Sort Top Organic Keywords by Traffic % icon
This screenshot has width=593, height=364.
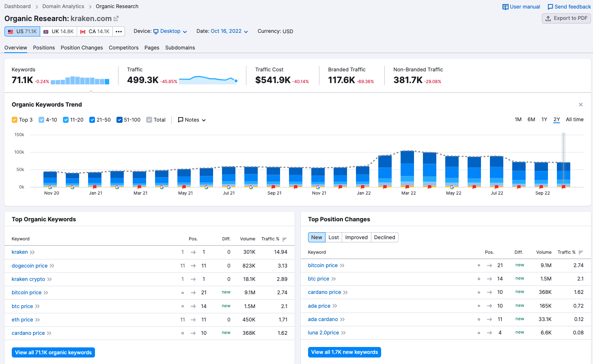coord(285,239)
